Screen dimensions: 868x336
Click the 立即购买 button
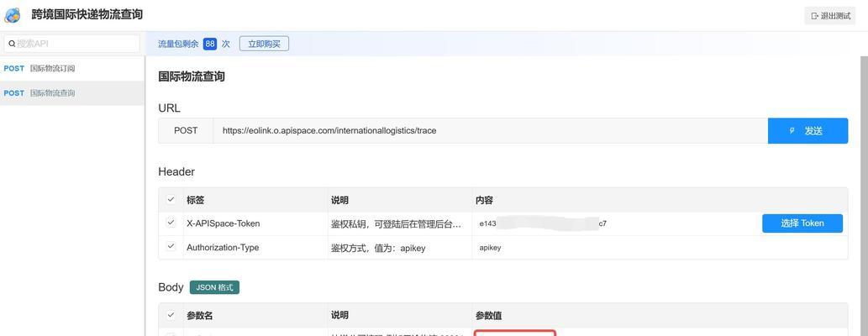264,44
